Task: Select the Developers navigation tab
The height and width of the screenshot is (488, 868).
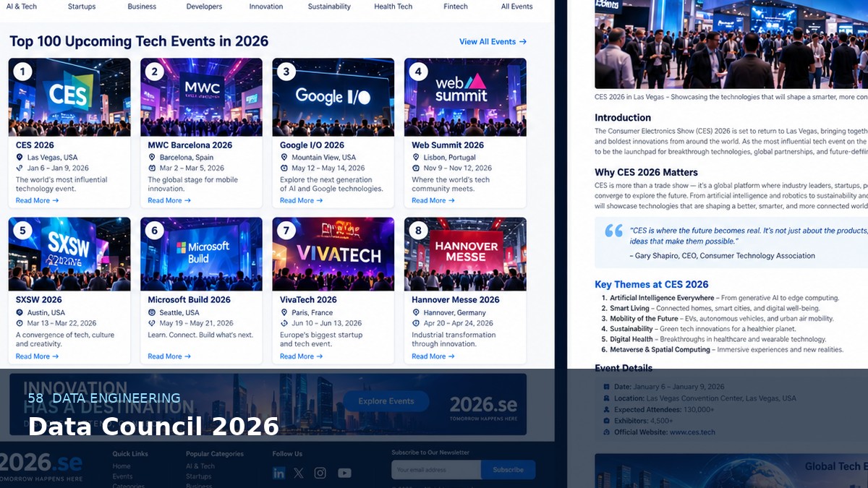Action: (x=204, y=7)
